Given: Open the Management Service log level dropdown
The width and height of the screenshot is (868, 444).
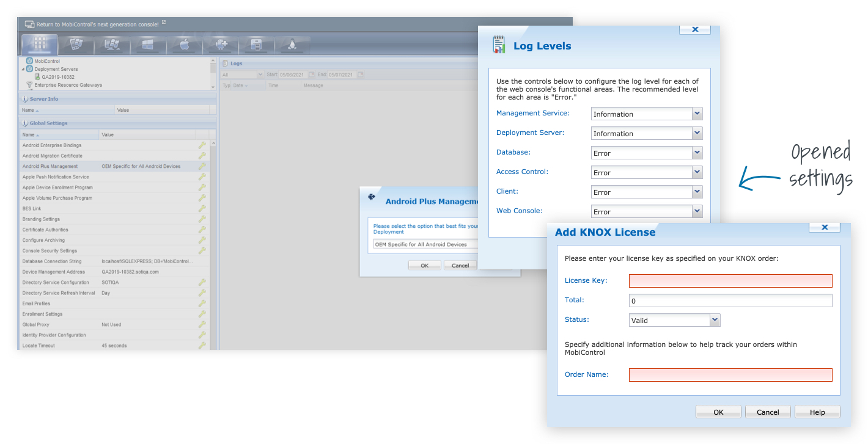Looking at the screenshot, I should [x=697, y=114].
